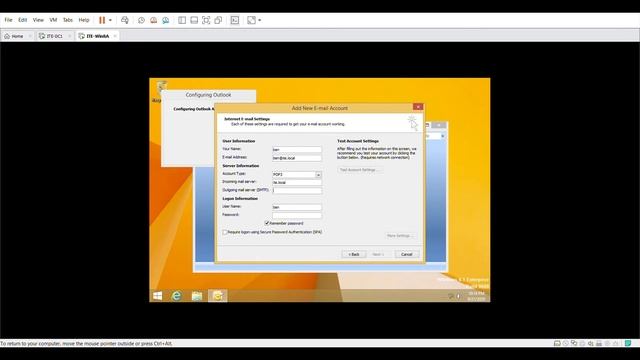Screen dimensions: 640x360
Task: Click in the User Name field under Logon Information
Action: click(x=297, y=207)
